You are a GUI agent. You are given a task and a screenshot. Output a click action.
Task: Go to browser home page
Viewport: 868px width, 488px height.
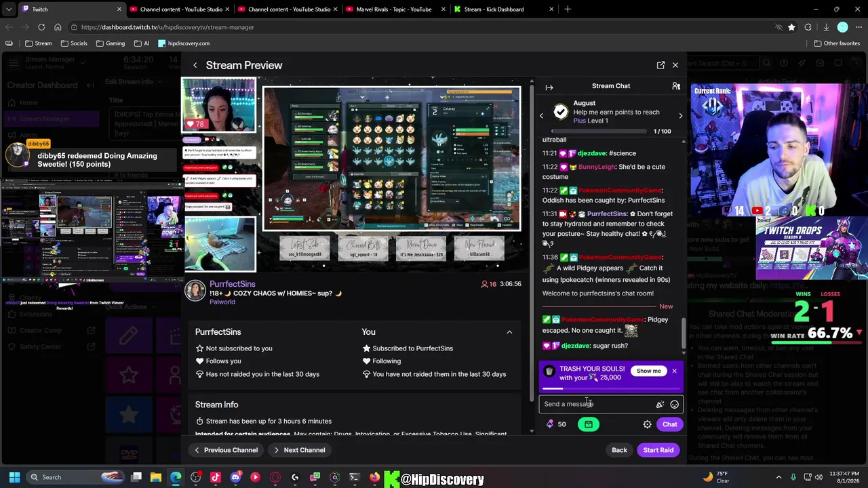coord(58,27)
